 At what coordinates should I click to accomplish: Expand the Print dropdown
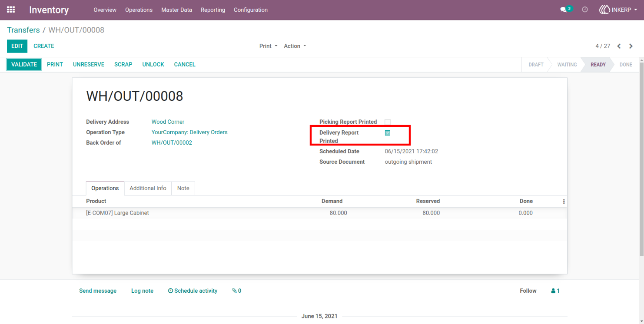[x=269, y=46]
